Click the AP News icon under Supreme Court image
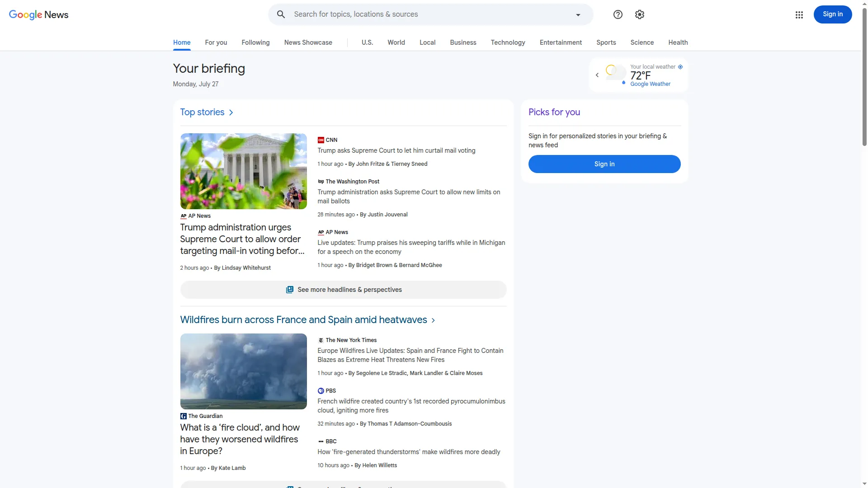This screenshot has width=868, height=488. pyautogui.click(x=183, y=216)
